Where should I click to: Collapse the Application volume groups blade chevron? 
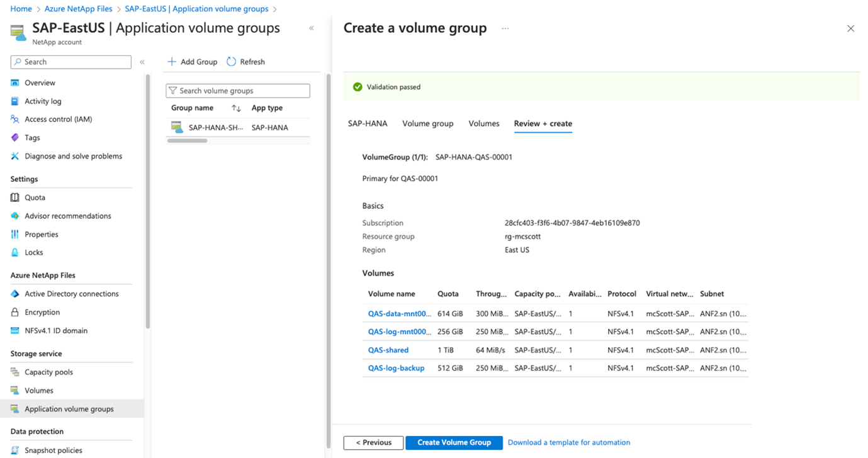coord(311,28)
